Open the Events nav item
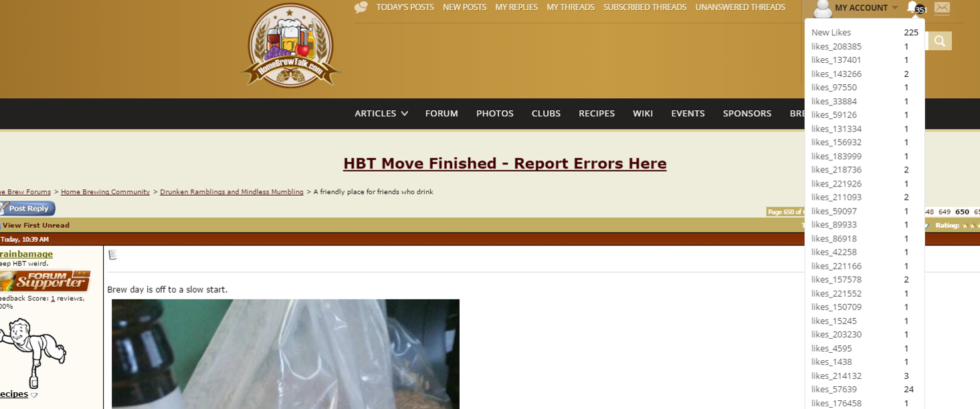The height and width of the screenshot is (409, 980). tap(688, 114)
